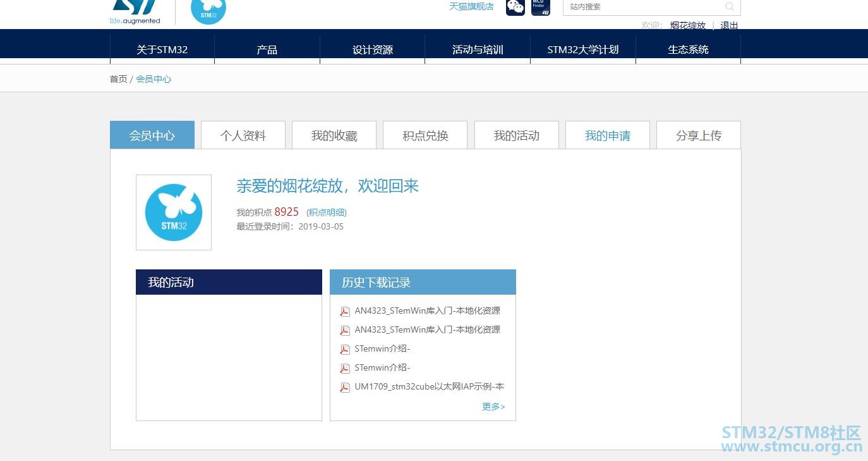The image size is (868, 461).
Task: Click the last login date 2019-03-05
Action: pos(321,226)
